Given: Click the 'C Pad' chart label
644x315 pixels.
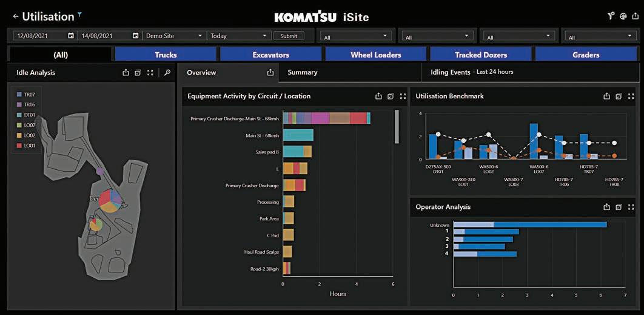Looking at the screenshot, I should (x=273, y=235).
